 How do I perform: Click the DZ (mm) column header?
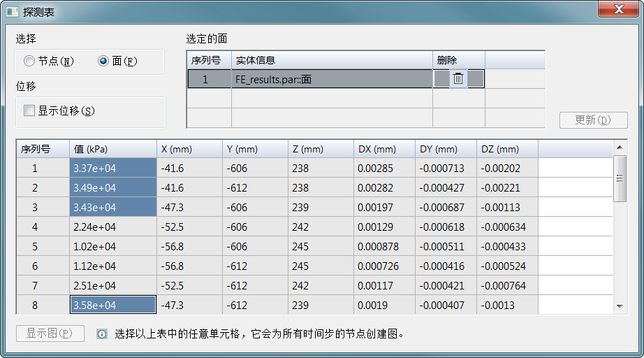click(507, 149)
